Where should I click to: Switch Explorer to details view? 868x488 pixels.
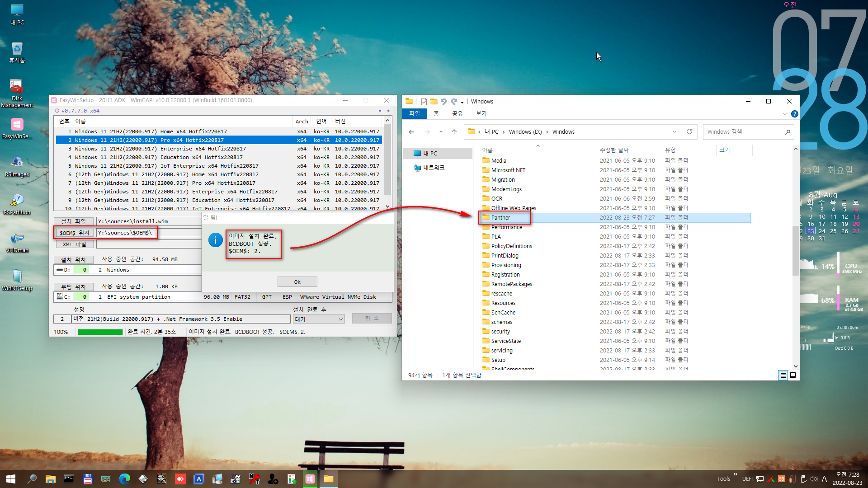tap(783, 375)
